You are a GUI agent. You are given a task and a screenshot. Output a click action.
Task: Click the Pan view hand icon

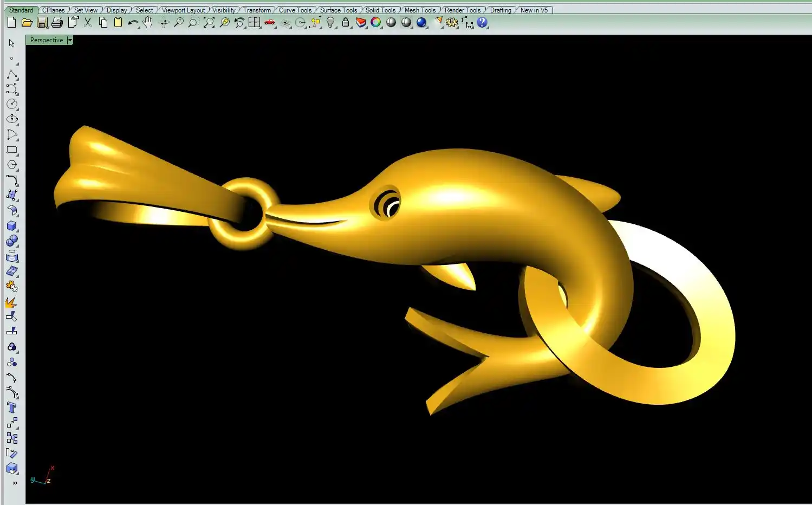coord(148,23)
